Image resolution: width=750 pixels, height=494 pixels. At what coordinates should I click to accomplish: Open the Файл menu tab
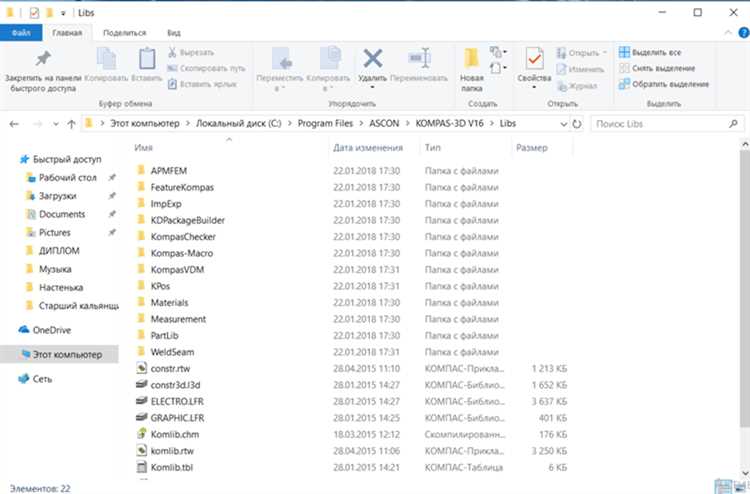pos(21,33)
